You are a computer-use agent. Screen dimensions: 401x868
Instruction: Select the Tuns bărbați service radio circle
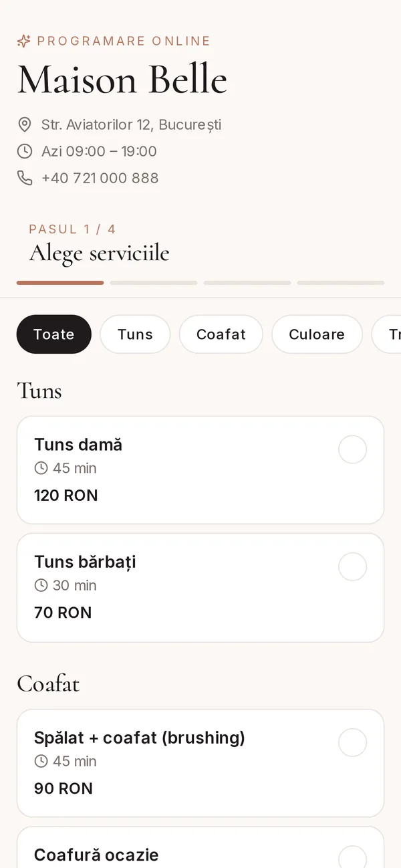353,566
